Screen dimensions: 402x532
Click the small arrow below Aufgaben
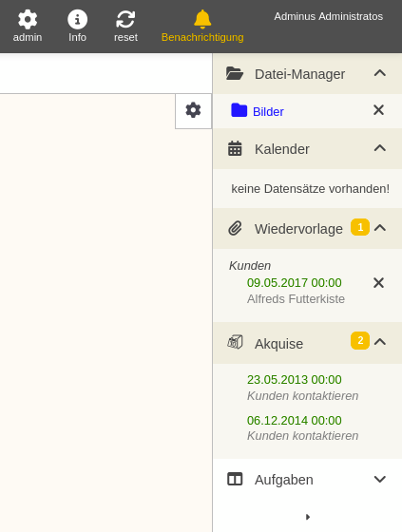[x=308, y=517]
